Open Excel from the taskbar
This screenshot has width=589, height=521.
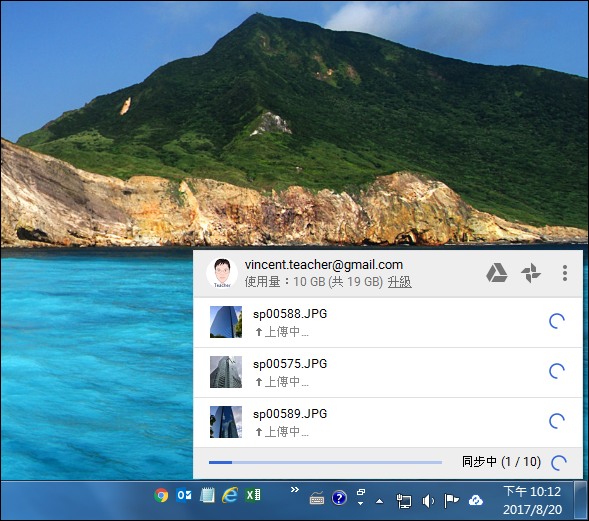pyautogui.click(x=253, y=495)
